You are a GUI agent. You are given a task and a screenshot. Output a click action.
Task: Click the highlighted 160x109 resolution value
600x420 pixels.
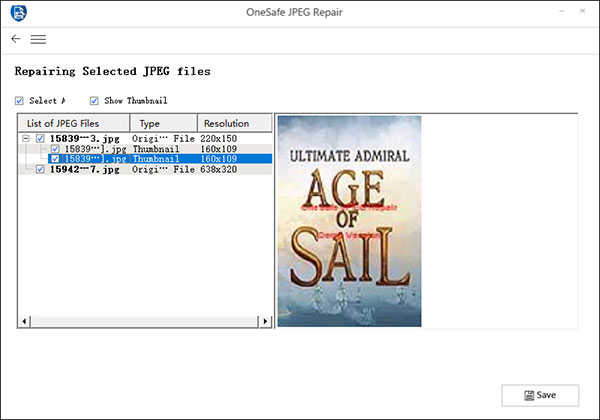point(218,159)
